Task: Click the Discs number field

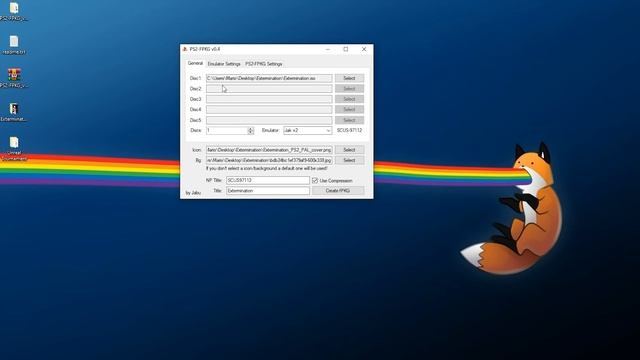Action: click(x=227, y=130)
